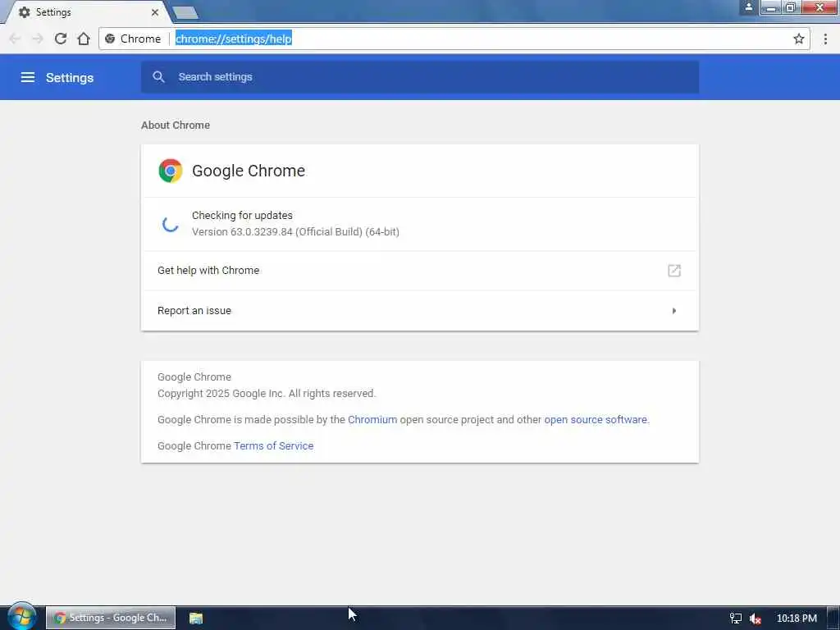Restore down the Chrome window
Image resolution: width=840 pixels, height=630 pixels.
pyautogui.click(x=791, y=7)
